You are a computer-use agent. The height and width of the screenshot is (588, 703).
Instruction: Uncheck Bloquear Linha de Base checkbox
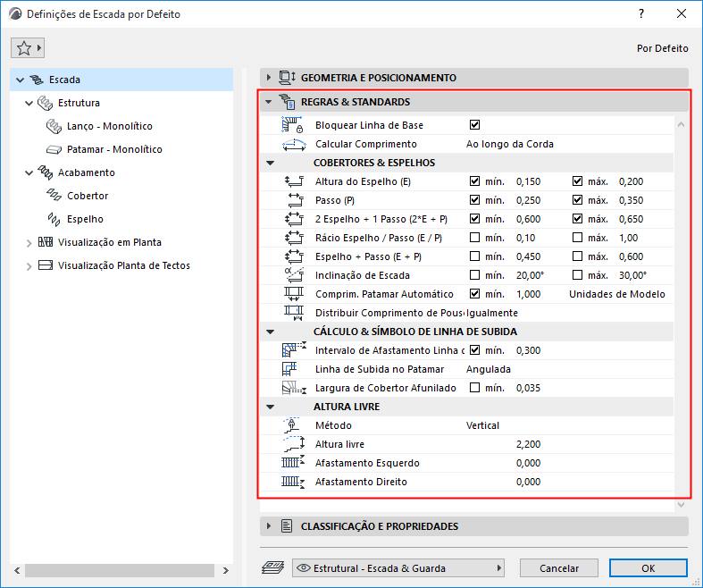(474, 125)
